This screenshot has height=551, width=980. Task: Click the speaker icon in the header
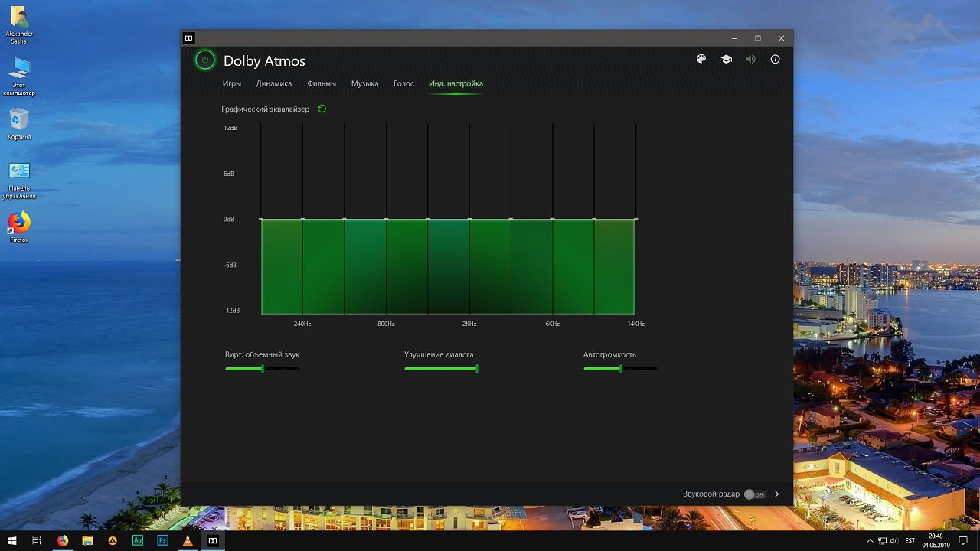[x=750, y=60]
